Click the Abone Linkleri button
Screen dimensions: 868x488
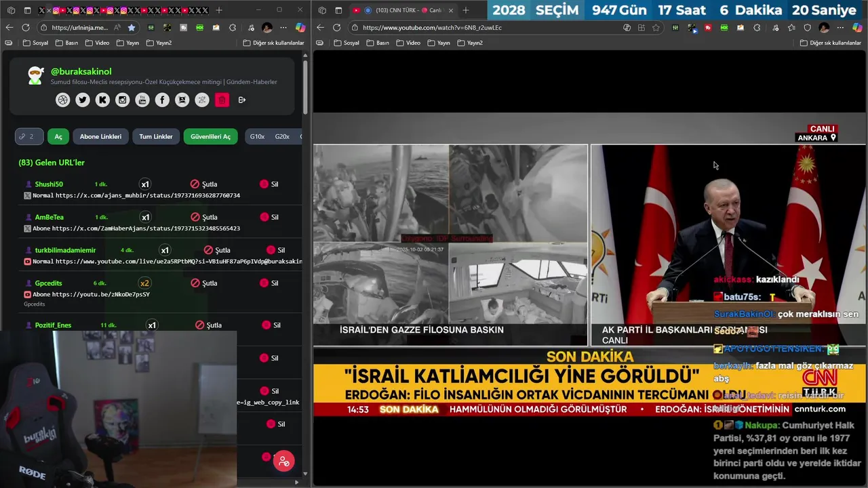tap(100, 136)
